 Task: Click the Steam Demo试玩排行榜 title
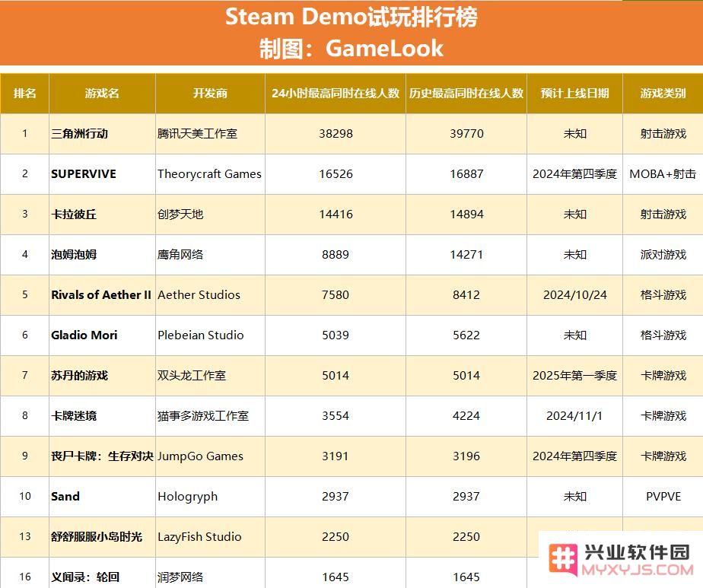(351, 17)
